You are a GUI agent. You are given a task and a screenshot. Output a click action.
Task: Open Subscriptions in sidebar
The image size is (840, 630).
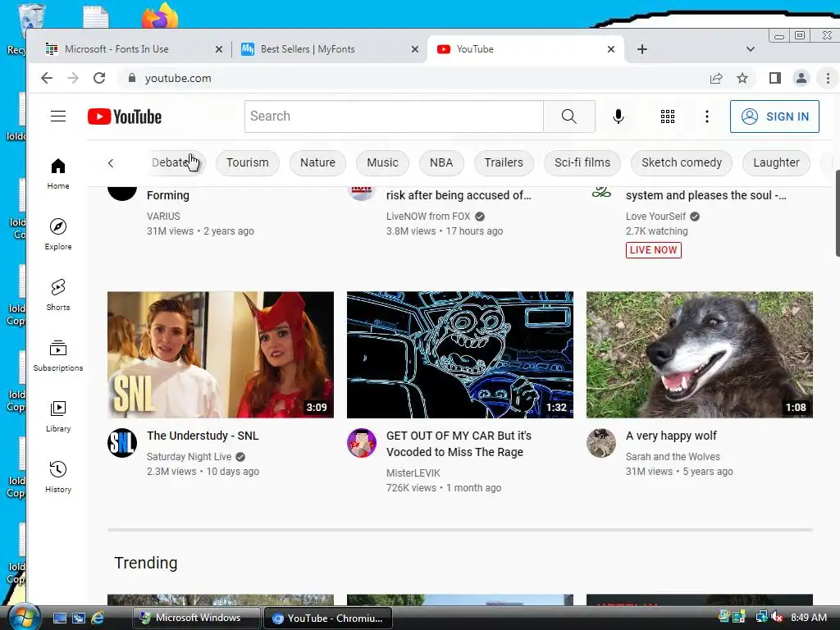coord(58,356)
